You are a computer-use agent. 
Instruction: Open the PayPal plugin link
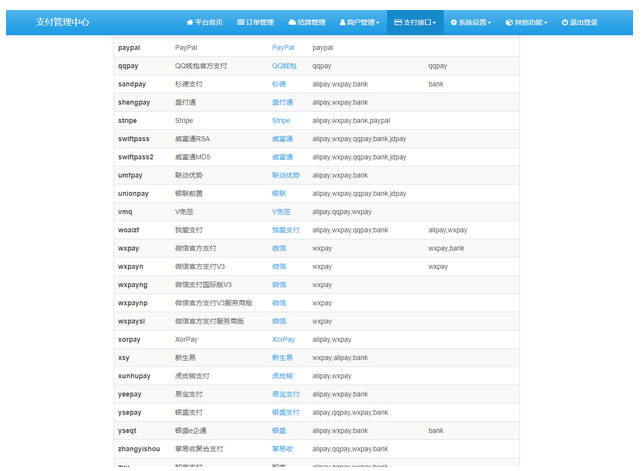point(283,47)
